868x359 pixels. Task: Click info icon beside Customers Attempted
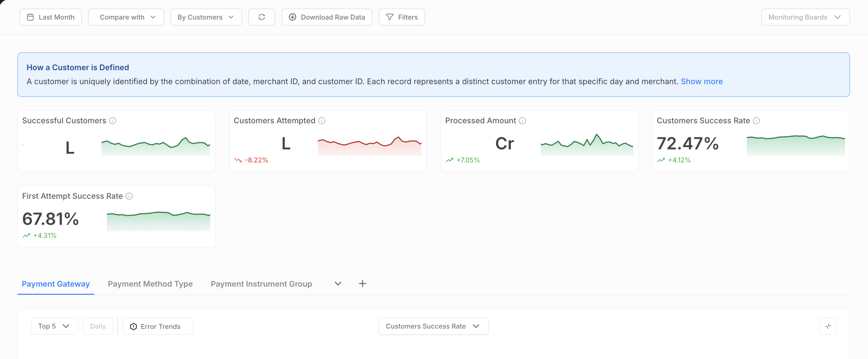tap(322, 120)
